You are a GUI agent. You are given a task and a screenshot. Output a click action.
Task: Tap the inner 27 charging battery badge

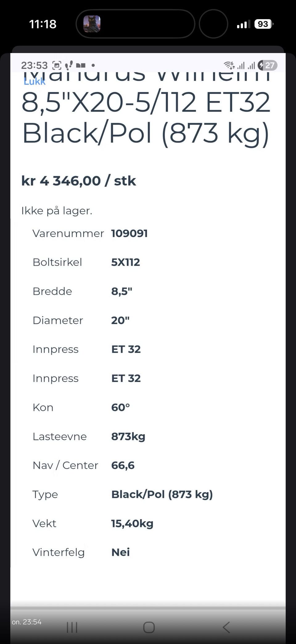[x=268, y=65]
